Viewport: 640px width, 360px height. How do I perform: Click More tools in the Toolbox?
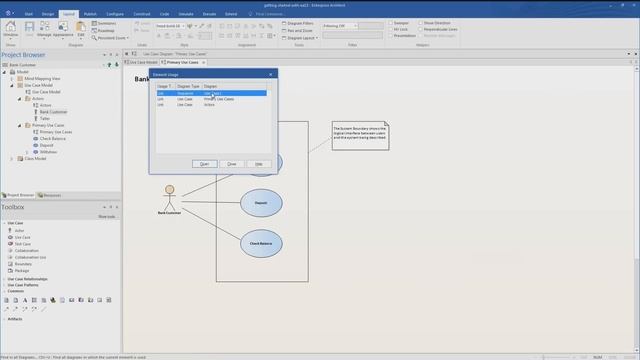pos(107,217)
